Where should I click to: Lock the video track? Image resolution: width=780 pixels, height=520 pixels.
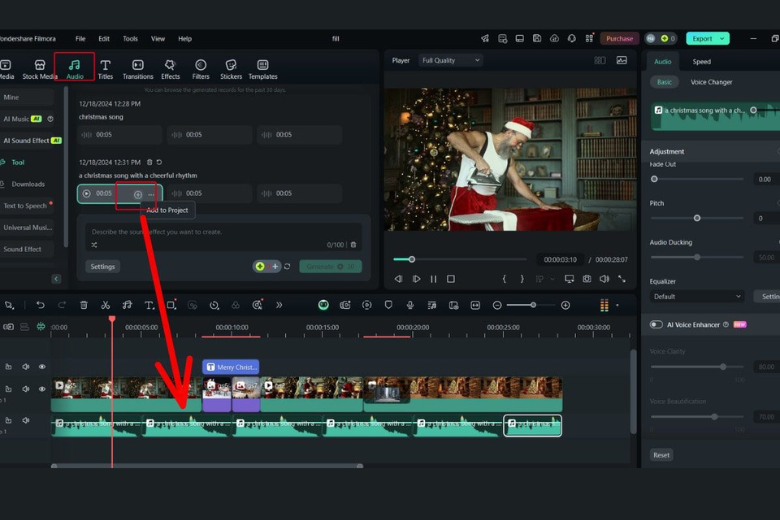8,389
